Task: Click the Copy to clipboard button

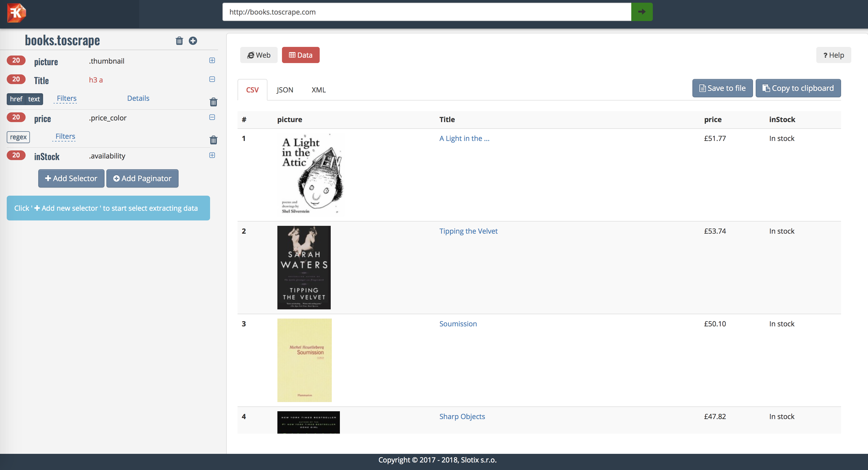Action: [x=798, y=88]
